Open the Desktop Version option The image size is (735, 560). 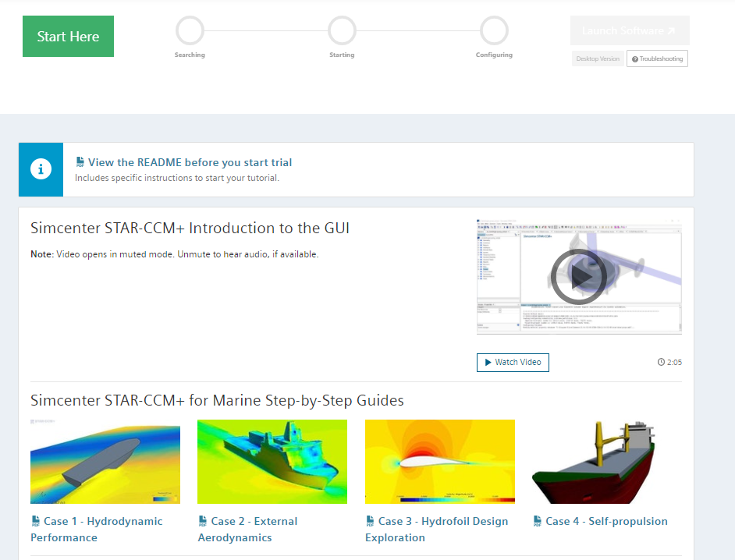[x=598, y=58]
